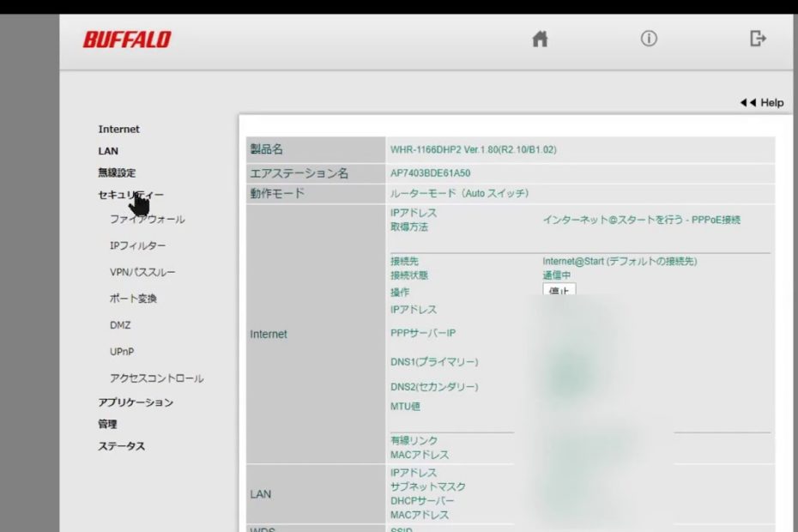Select UPnP in the sidebar
Image resolution: width=798 pixels, height=532 pixels.
tap(122, 352)
